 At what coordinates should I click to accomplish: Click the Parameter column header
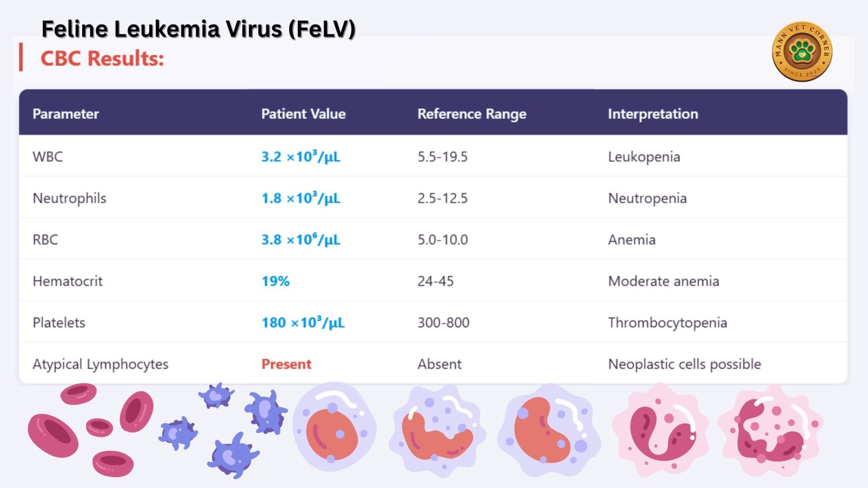point(66,114)
